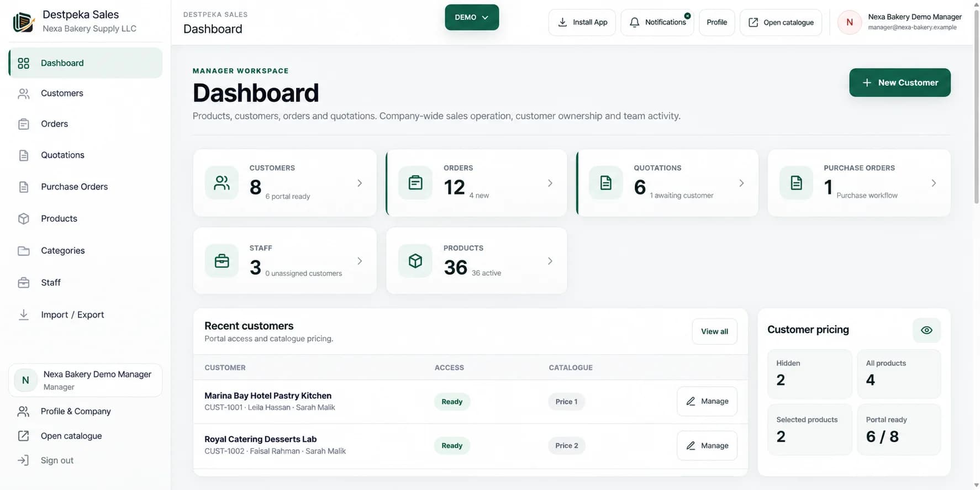Click the Products cube icon in sidebar
Viewport: 980px width, 490px height.
pyautogui.click(x=24, y=219)
